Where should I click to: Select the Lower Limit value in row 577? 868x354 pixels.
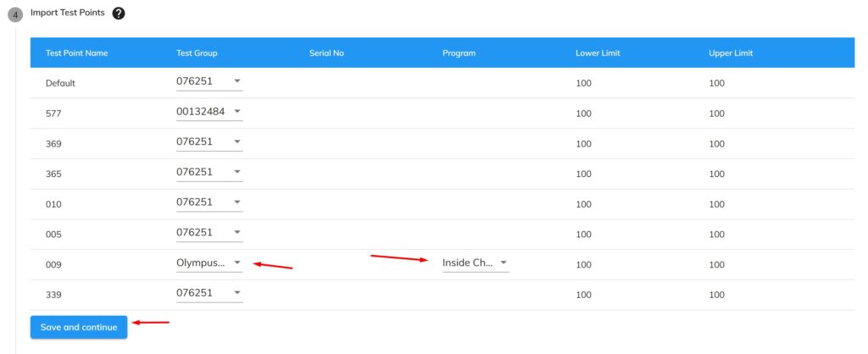(583, 113)
